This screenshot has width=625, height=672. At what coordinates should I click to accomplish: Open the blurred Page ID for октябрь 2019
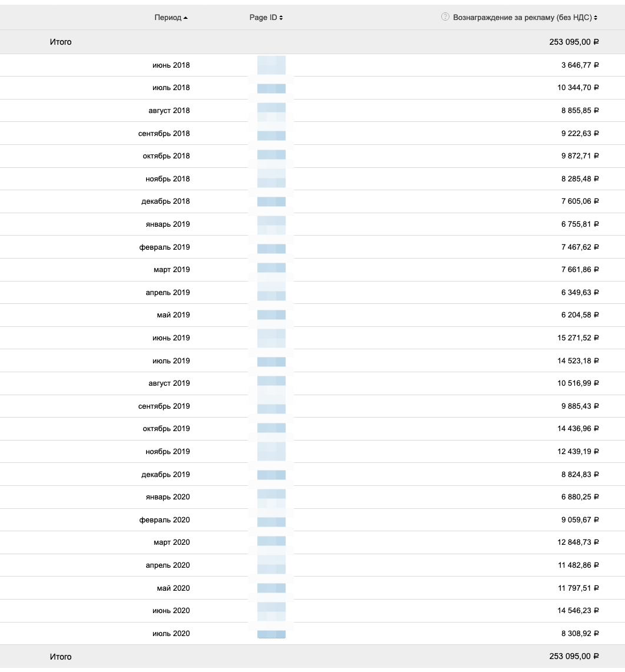[x=272, y=429]
